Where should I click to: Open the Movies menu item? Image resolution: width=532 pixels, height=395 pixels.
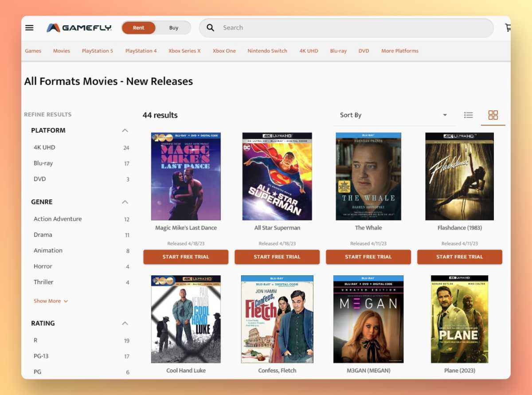click(62, 51)
